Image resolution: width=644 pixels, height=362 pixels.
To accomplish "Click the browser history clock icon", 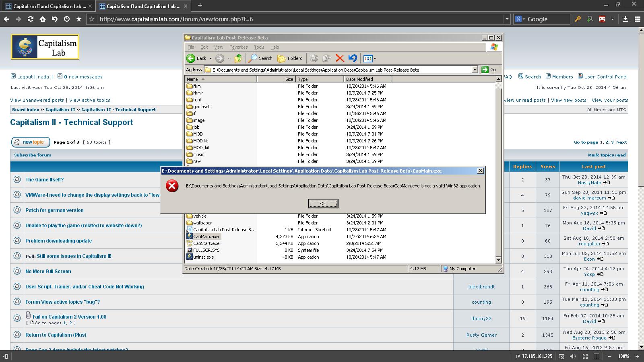I will [x=67, y=19].
